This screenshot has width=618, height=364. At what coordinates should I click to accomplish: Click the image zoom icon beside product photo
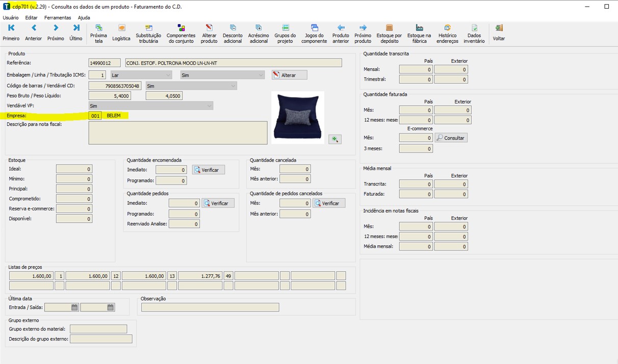[335, 139]
